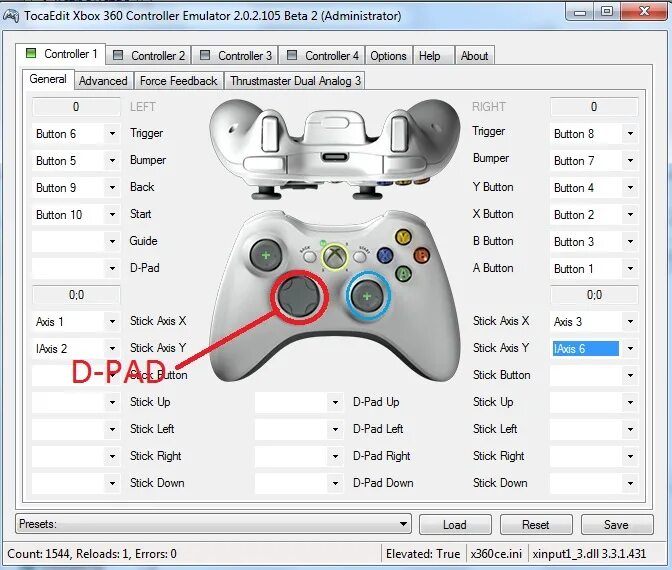Click the Save button
Viewport: 672px width, 570px height.
point(617,525)
